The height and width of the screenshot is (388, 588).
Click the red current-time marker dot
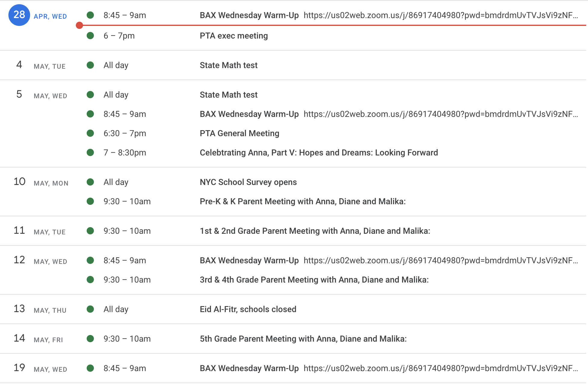point(79,25)
